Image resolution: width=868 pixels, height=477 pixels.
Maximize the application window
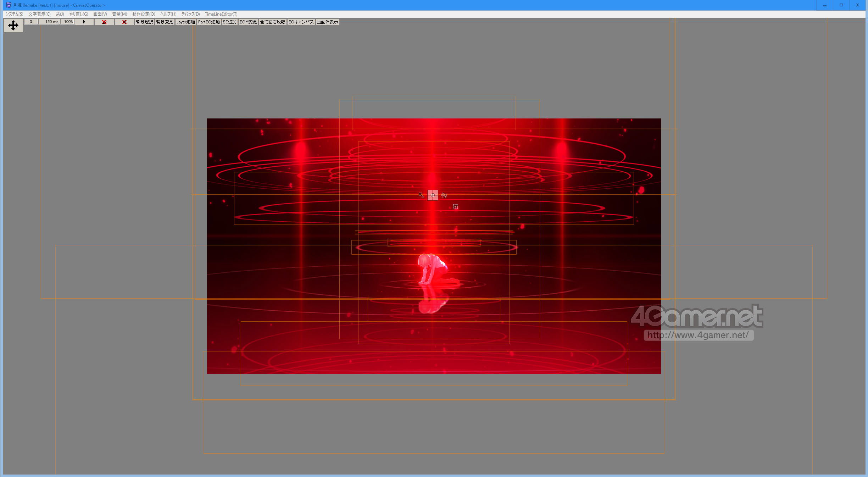[x=841, y=5]
